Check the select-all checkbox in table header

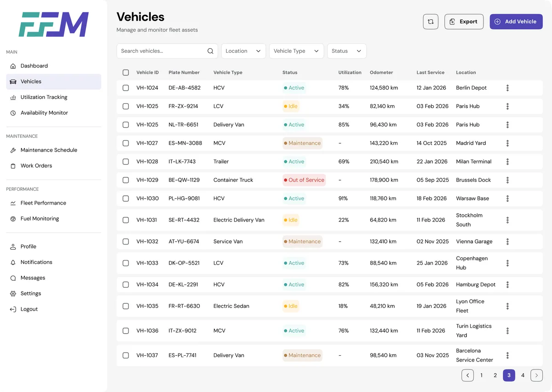pyautogui.click(x=126, y=72)
